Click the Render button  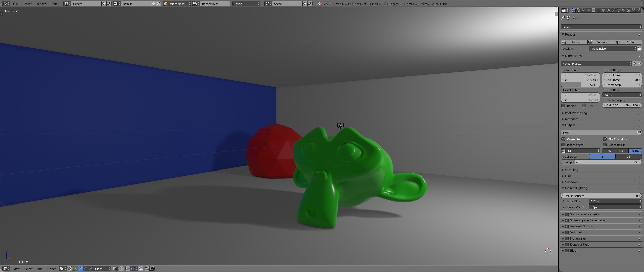pyautogui.click(x=574, y=42)
